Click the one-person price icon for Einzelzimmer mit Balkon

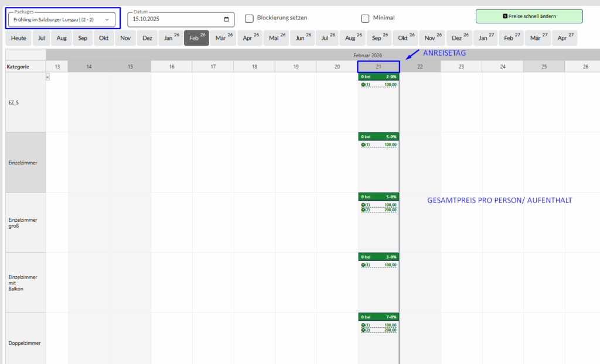pyautogui.click(x=364, y=265)
